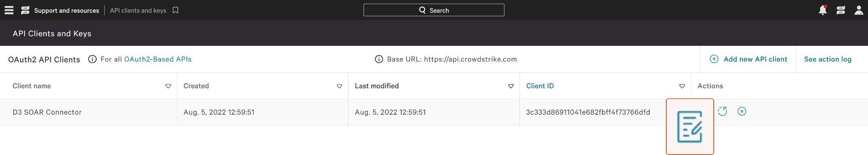Click inside the Search field

[x=434, y=10]
